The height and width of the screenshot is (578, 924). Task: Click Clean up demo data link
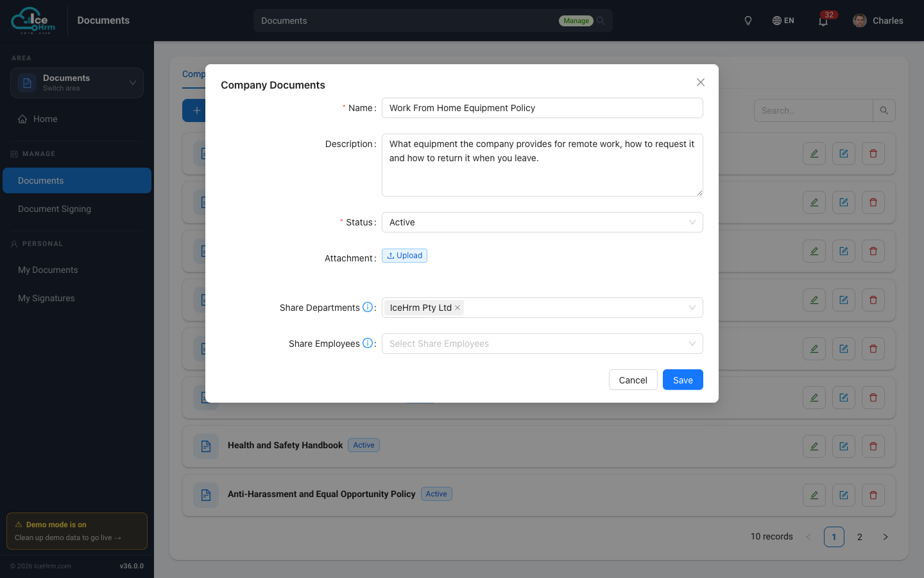tap(68, 538)
